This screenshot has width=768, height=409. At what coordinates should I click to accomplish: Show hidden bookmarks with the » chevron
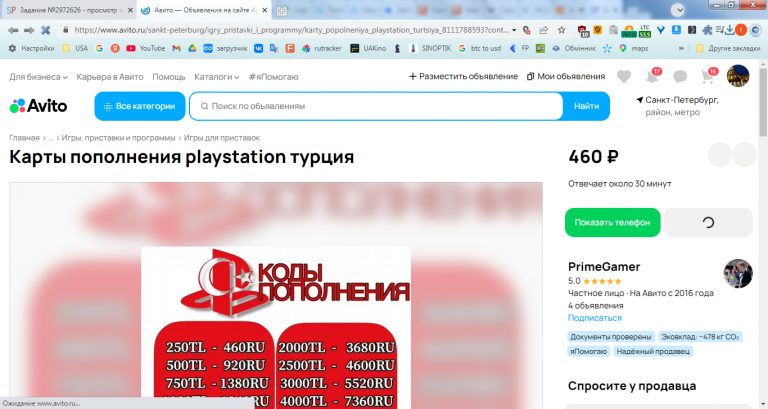point(681,48)
